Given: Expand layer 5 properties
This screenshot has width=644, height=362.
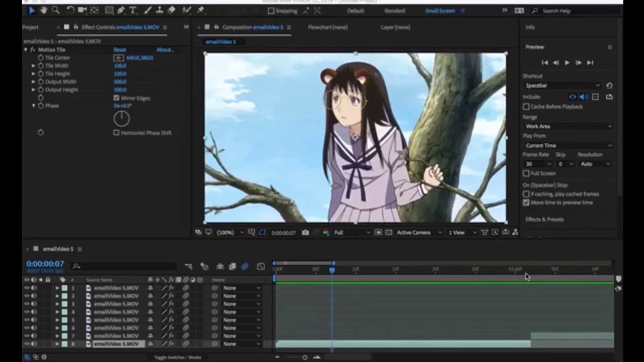Looking at the screenshot, I should (57, 320).
